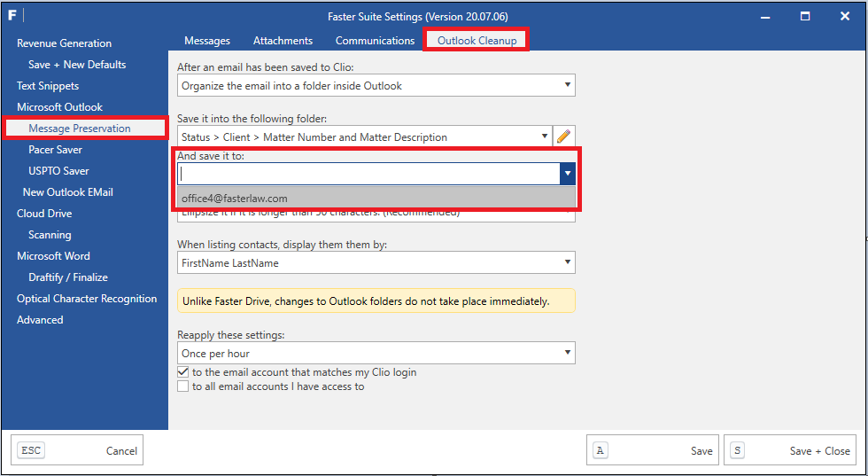Select the Outlook Cleanup tab
868x476 pixels.
click(x=477, y=41)
